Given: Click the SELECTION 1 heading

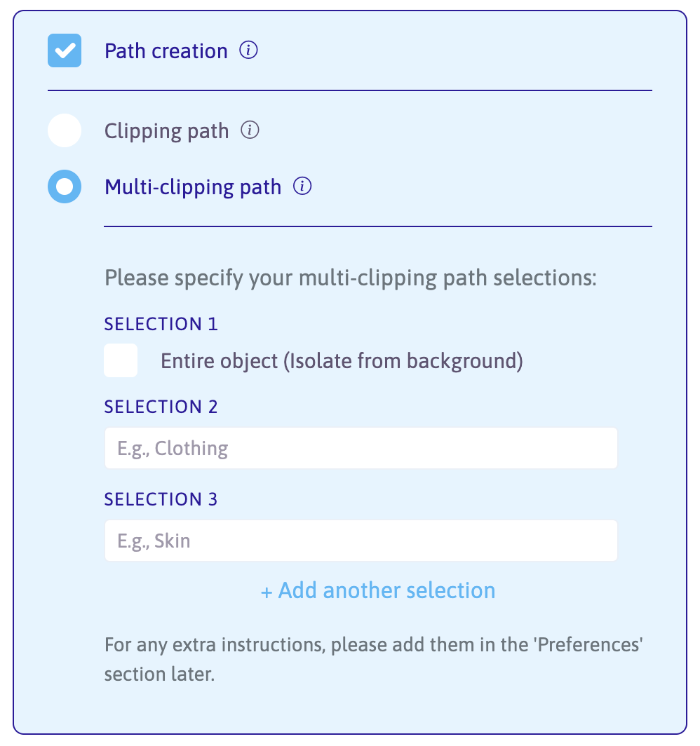Looking at the screenshot, I should (161, 324).
